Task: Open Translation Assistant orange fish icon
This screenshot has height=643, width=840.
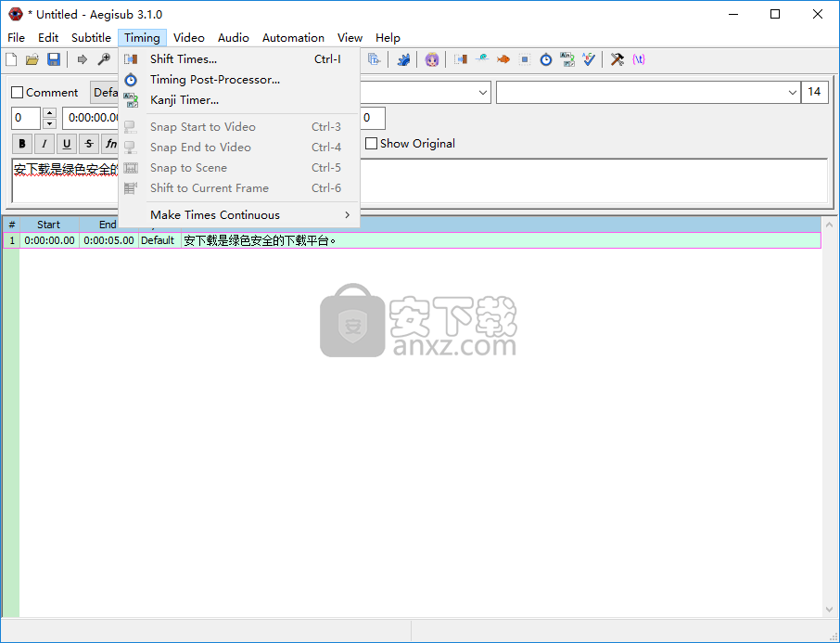Action: 503,59
